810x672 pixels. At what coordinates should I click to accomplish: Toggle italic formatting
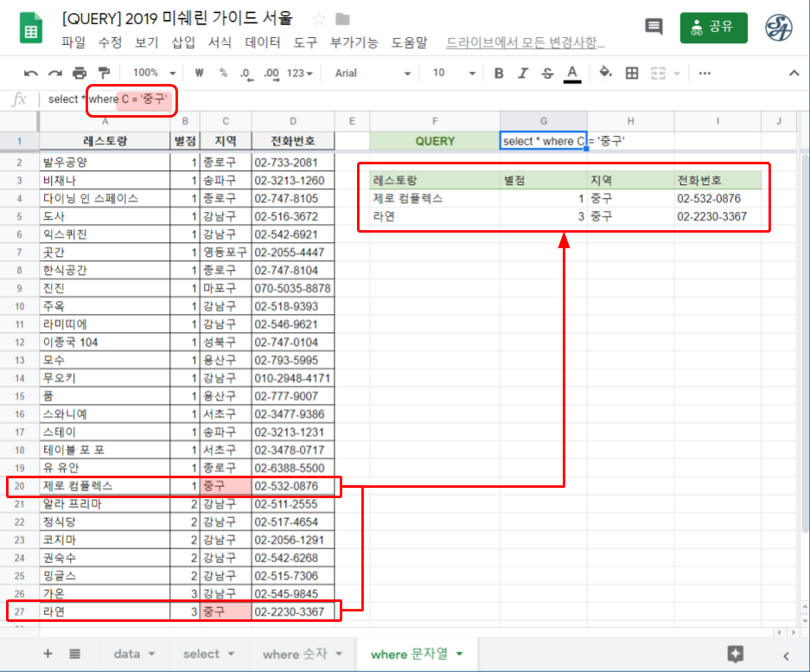[523, 74]
